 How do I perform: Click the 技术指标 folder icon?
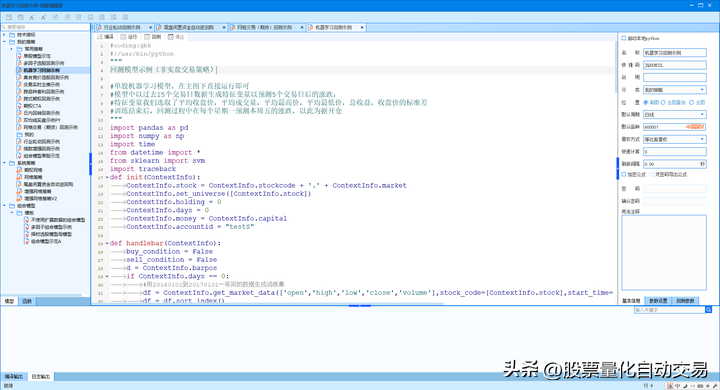pos(12,35)
